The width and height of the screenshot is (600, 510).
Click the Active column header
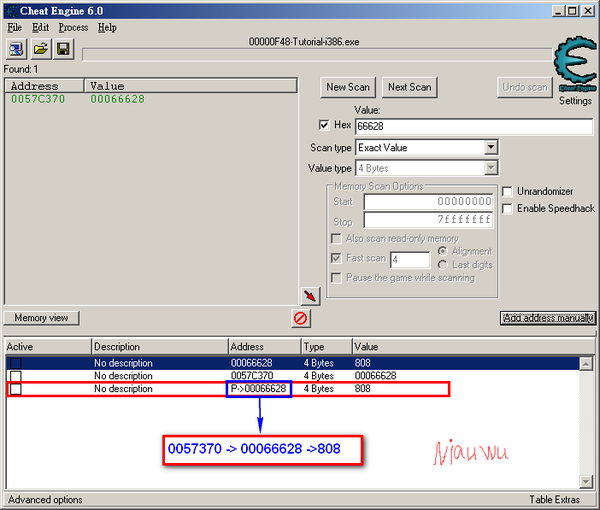point(48,347)
